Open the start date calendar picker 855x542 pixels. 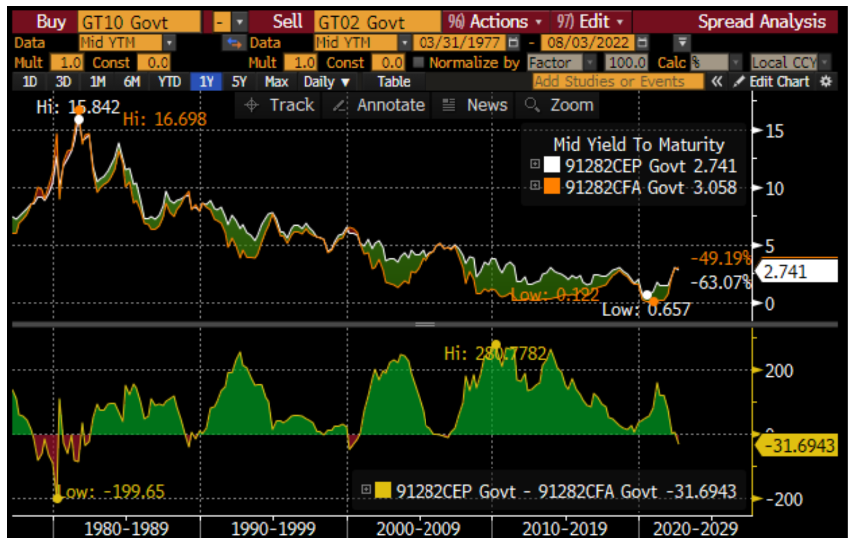(513, 42)
